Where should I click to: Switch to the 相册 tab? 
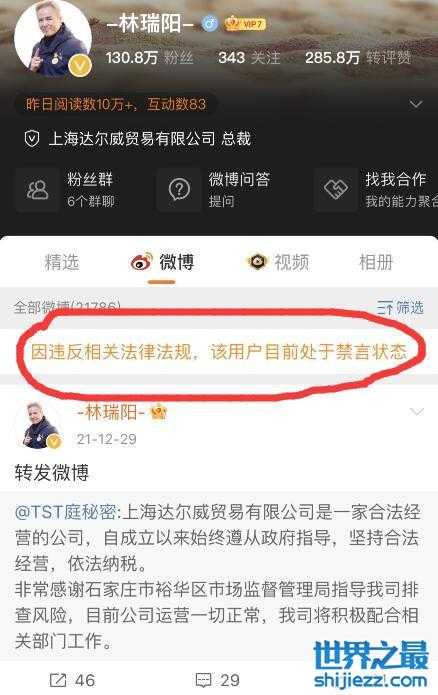click(376, 262)
